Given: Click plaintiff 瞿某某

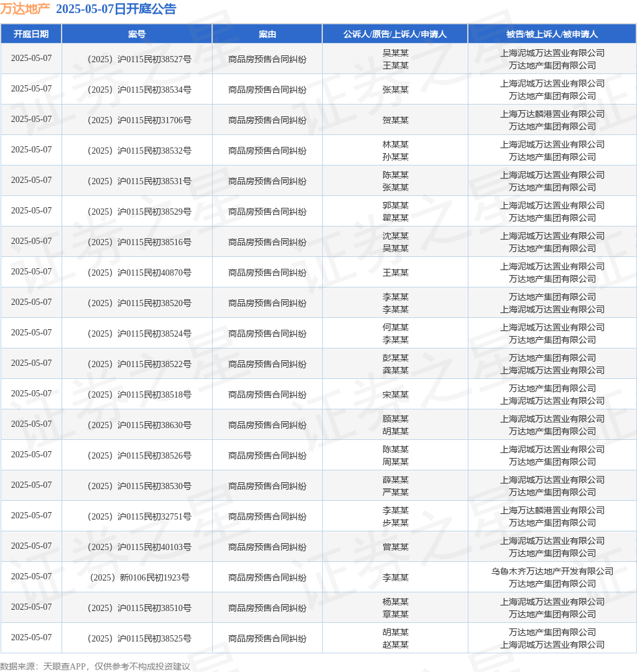Looking at the screenshot, I should (396, 218).
